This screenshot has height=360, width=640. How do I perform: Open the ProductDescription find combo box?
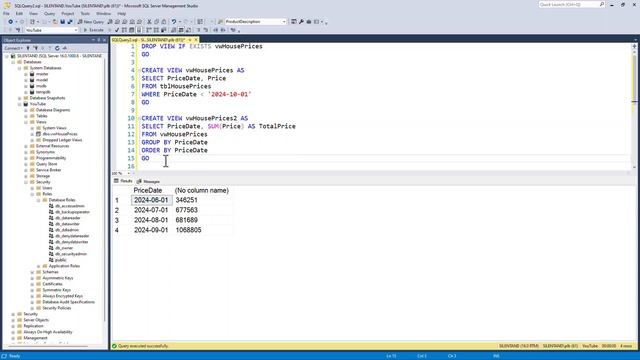[x=284, y=22]
